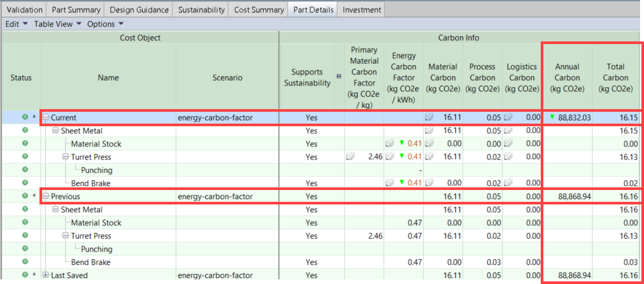Open the Table View dropdown menu

58,24
